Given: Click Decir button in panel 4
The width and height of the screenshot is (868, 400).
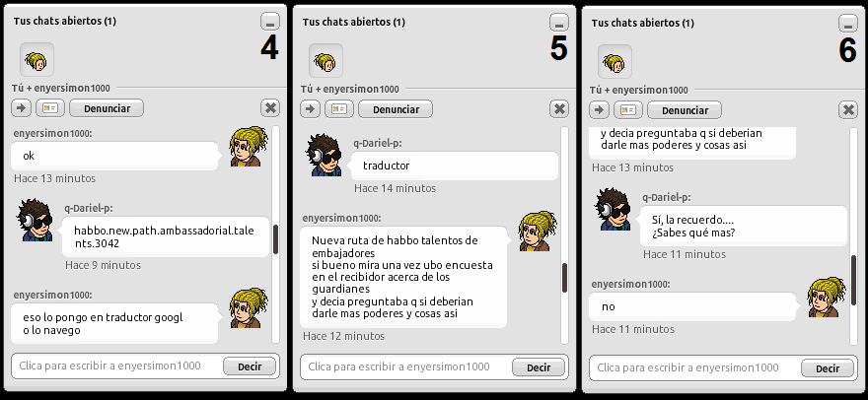Looking at the screenshot, I should coord(250,367).
